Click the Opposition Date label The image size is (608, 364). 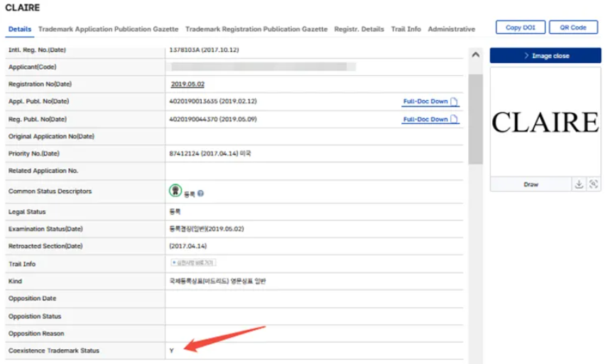(32, 299)
